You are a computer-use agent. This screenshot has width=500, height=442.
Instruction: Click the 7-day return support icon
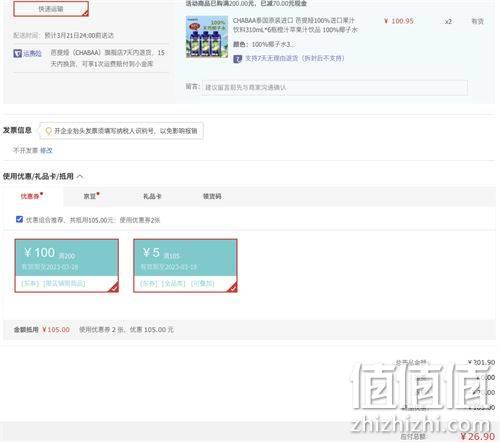click(x=237, y=59)
